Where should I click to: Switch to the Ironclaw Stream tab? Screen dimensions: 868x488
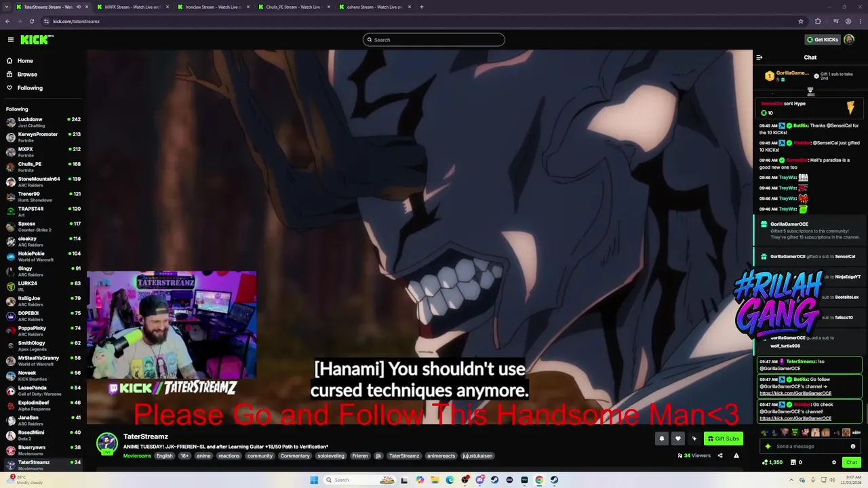coord(213,7)
